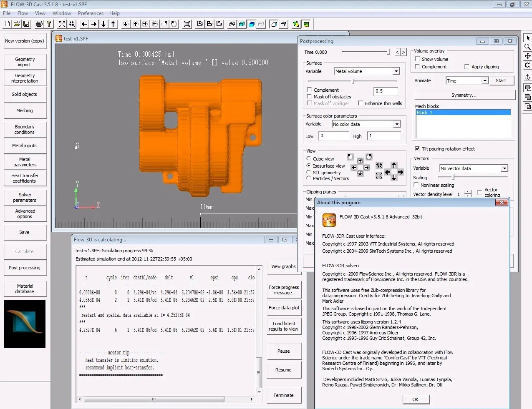Click the New file toolbar icon
Screen dimensions: 532x409
click(x=7, y=24)
